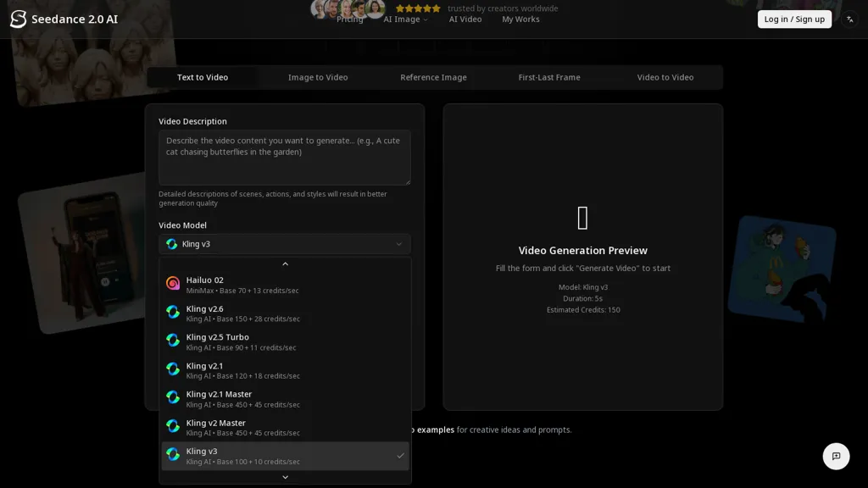Click the 'Duration: 5s' text
This screenshot has height=488, width=868.
coord(583,298)
